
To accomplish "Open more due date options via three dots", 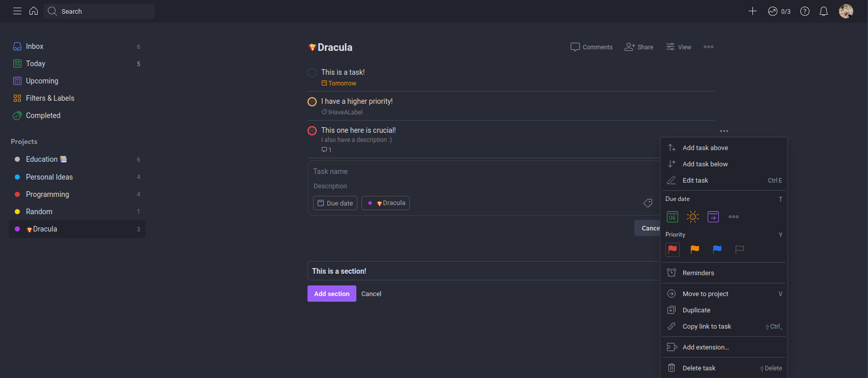I will (x=733, y=216).
